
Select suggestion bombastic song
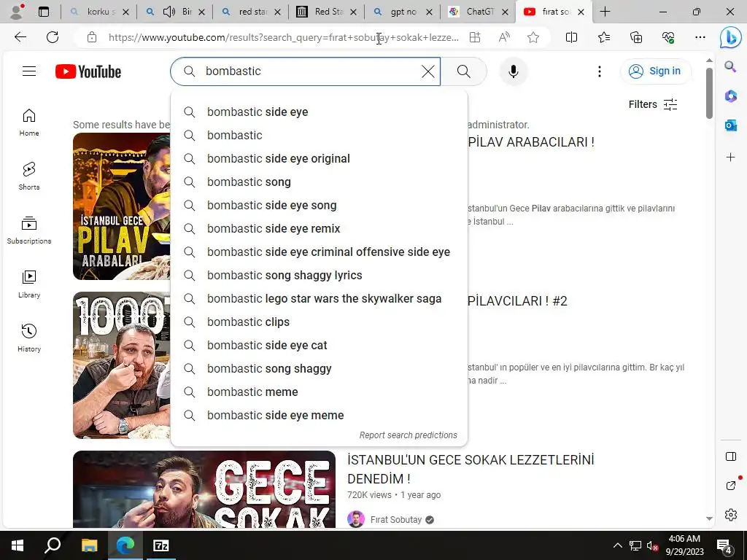[x=319, y=182]
